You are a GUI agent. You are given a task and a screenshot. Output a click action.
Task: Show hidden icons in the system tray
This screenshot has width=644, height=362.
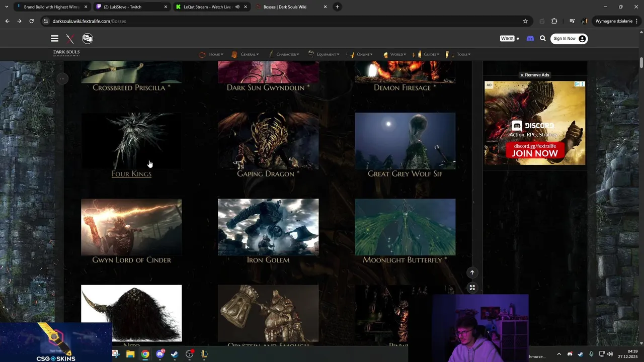558,354
